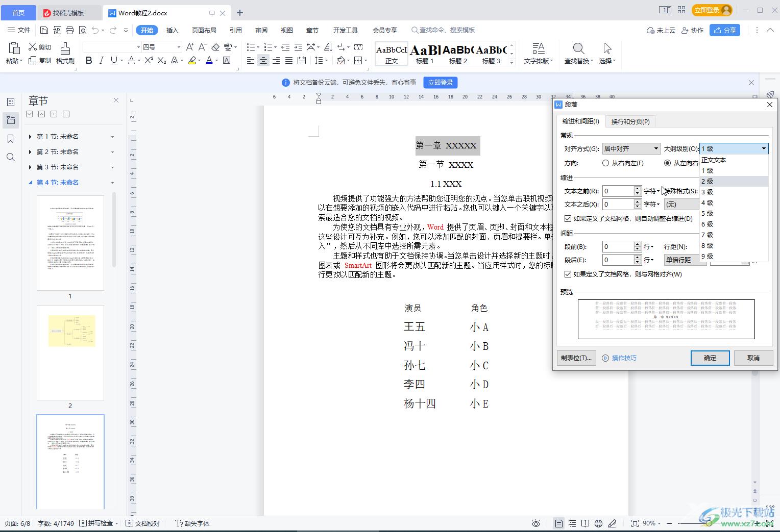Viewport: 780px width, 532px height.
Task: Click the Save document icon
Action: 44,30
